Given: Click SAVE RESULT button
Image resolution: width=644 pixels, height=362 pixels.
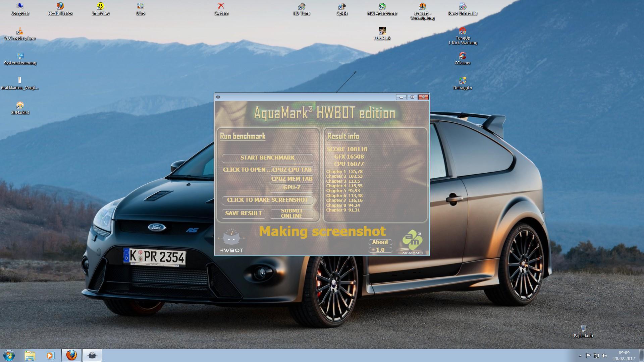Looking at the screenshot, I should point(243,213).
